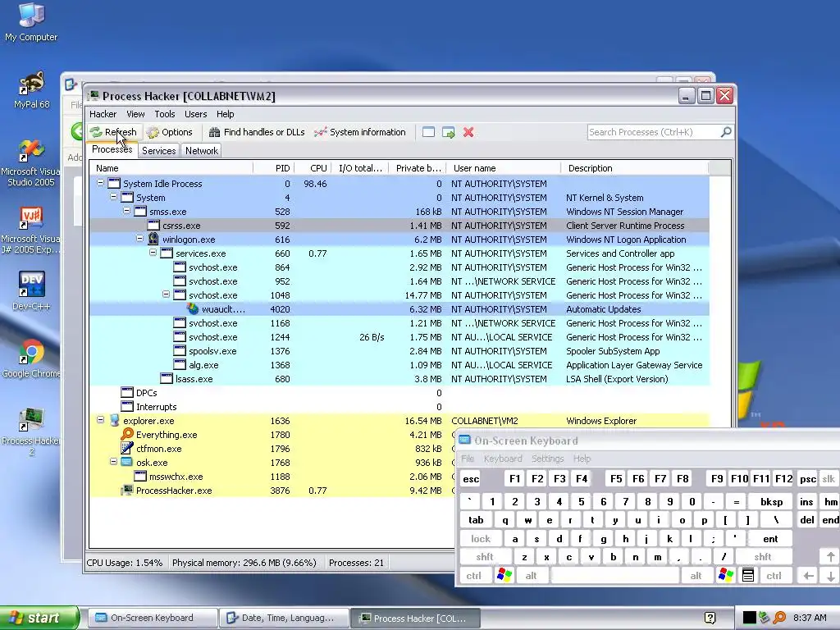Sort by Private bytes column header
Screen dimensions: 840x630
tap(418, 168)
